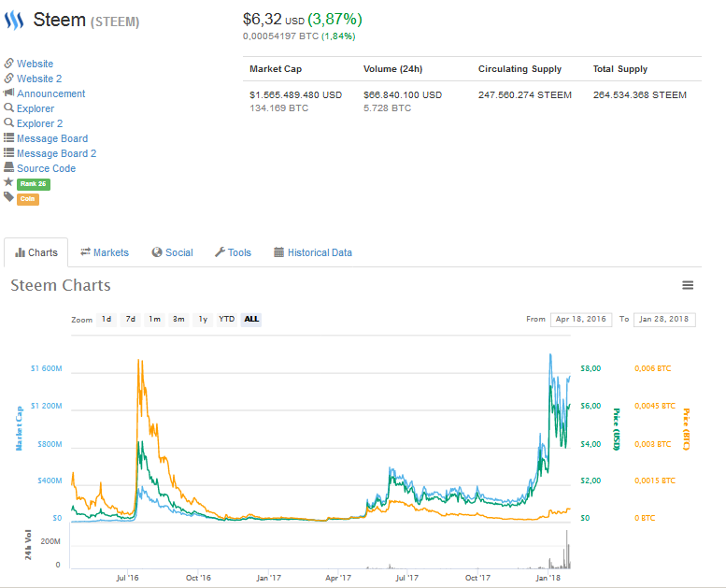Switch to the Historical Data tab
Screen dimensions: 726x588
313,252
